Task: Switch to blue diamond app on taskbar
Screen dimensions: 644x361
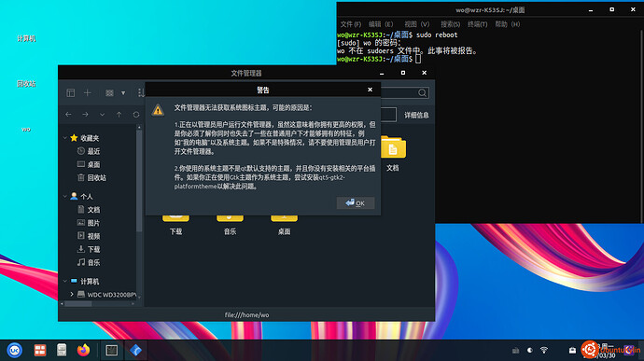Action: click(x=135, y=351)
